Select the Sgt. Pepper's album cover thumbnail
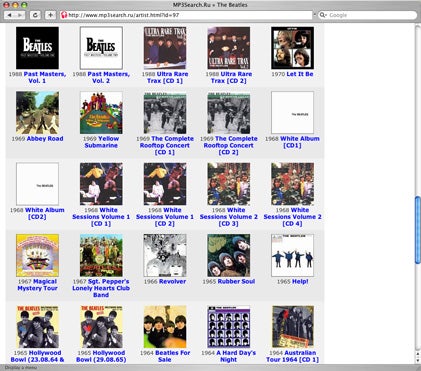The height and width of the screenshot is (371, 421). 101,255
